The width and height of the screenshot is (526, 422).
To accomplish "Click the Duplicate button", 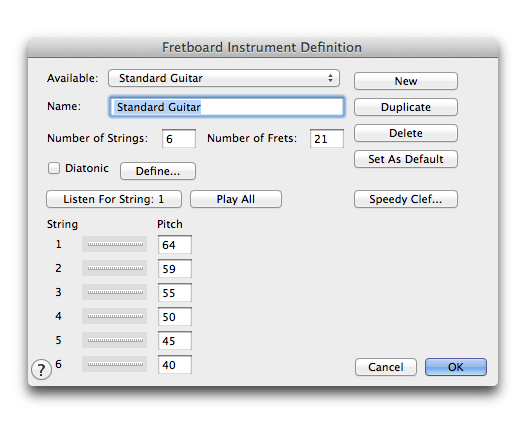I will tap(406, 107).
